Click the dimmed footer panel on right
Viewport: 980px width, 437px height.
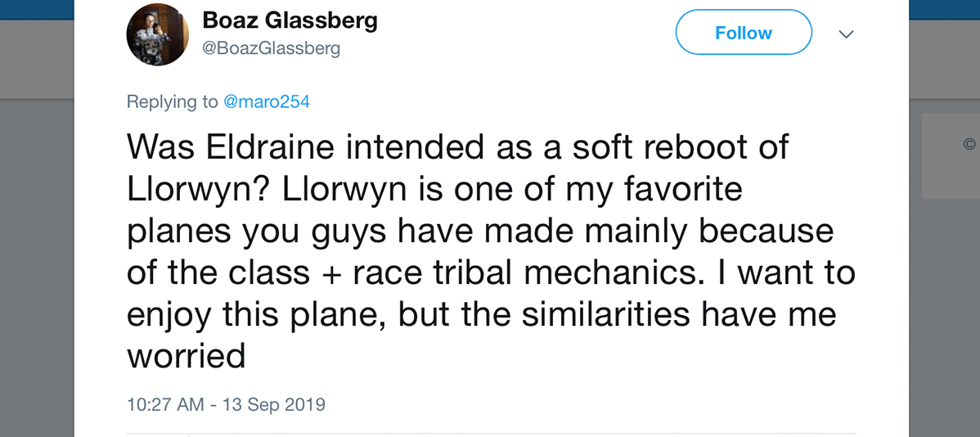[x=951, y=156]
